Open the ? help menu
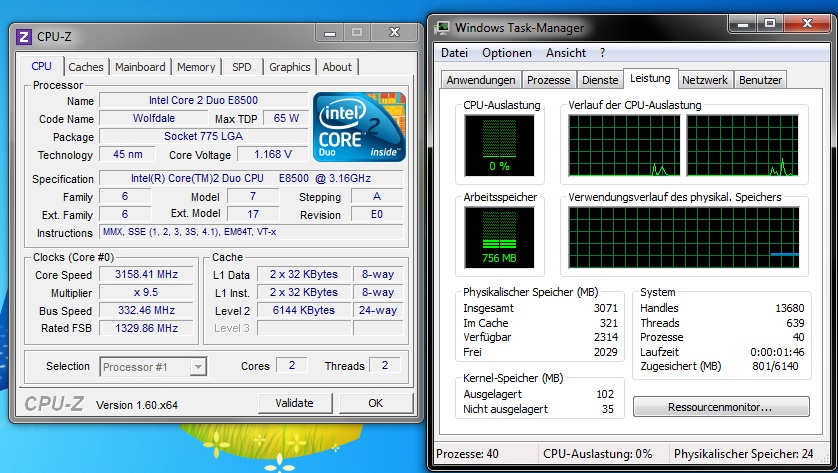Screen dimensions: 838x473 602,53
